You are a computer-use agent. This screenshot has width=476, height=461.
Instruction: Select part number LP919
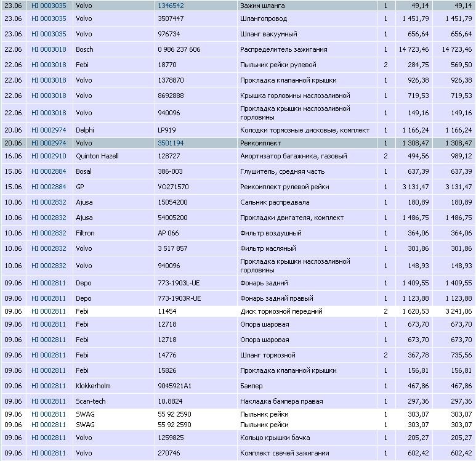(x=167, y=130)
